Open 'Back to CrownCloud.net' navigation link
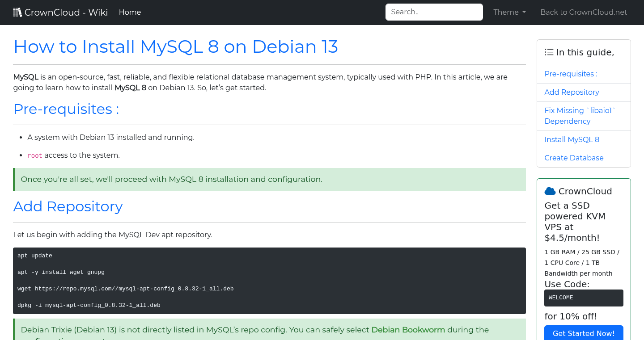 coord(584,12)
